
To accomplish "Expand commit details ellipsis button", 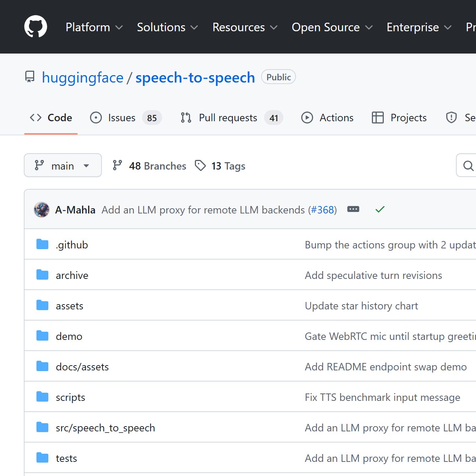I will 353,209.
